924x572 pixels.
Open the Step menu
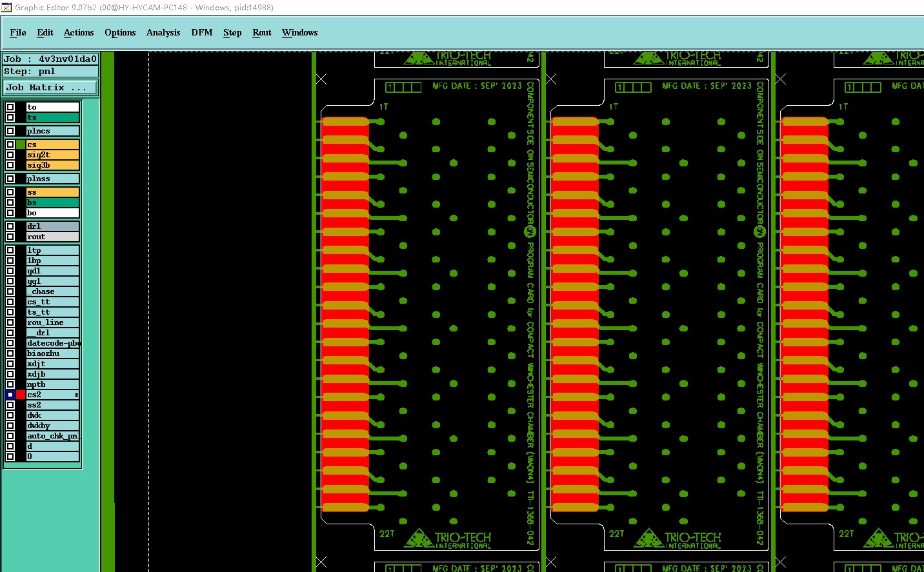tap(232, 32)
